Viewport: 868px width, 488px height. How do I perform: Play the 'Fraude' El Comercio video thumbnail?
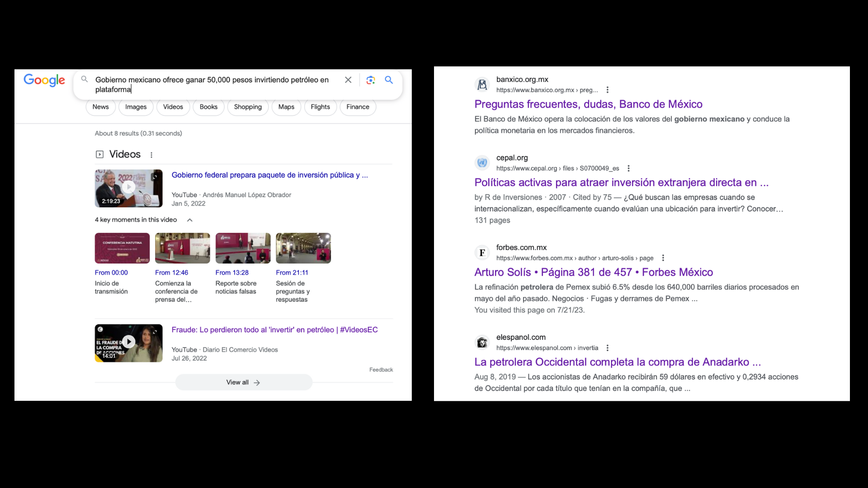tap(128, 343)
